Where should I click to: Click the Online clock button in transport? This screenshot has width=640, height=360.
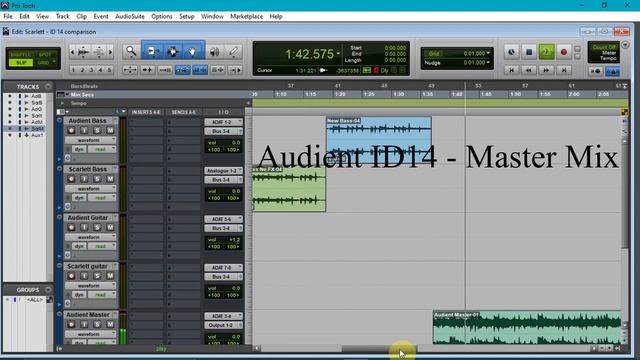click(511, 52)
